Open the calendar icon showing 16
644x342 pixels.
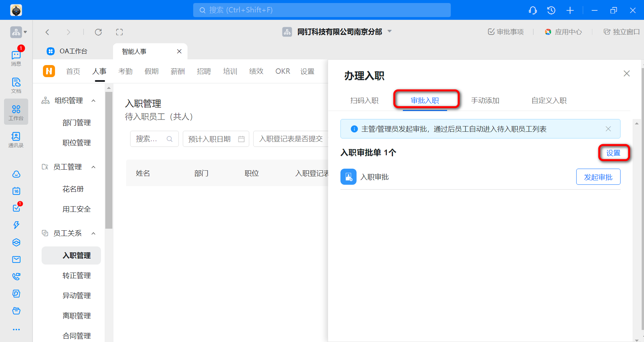[x=16, y=191]
